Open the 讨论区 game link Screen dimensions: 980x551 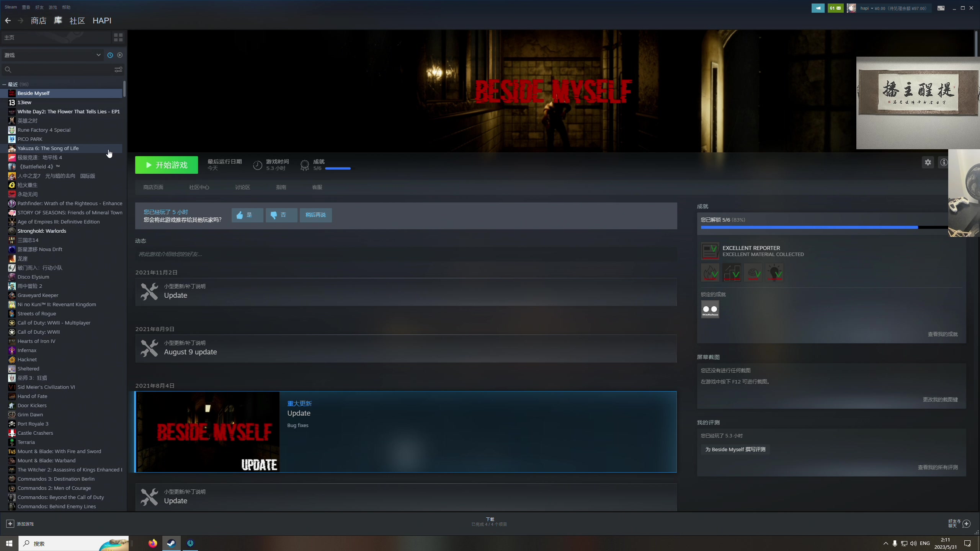point(242,187)
